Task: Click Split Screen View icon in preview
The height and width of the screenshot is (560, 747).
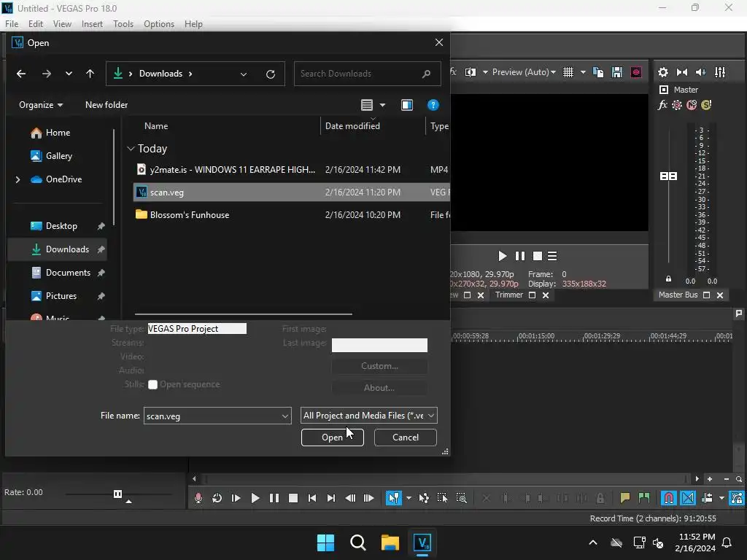Action: coord(471,72)
